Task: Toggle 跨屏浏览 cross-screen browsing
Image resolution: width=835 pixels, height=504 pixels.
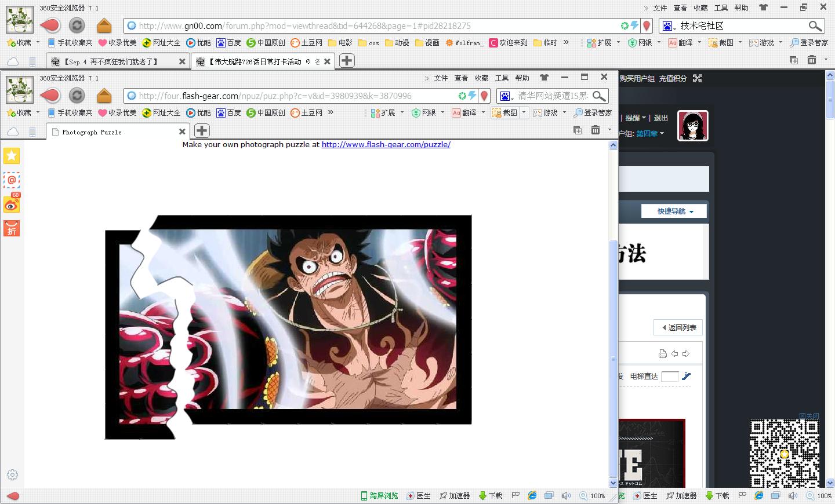Action: click(380, 496)
